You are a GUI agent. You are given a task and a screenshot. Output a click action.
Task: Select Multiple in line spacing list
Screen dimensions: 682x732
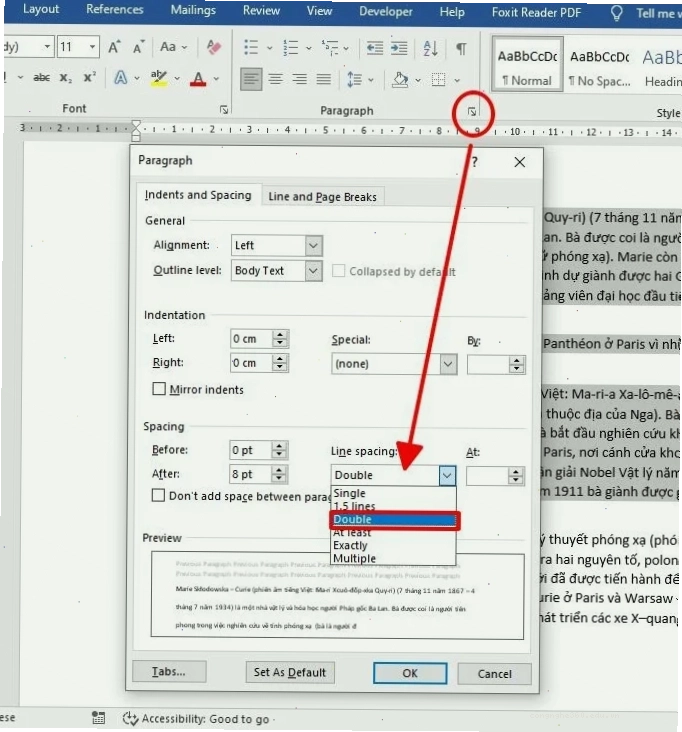[x=393, y=558]
